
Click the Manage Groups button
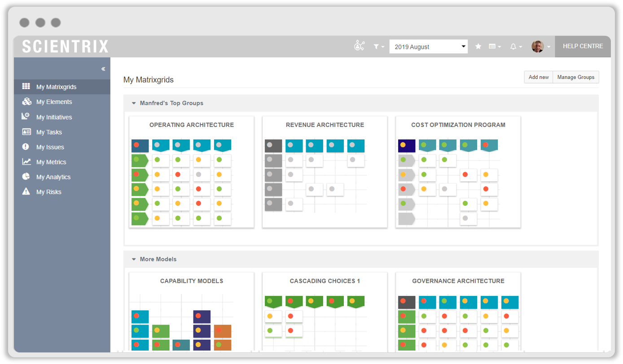point(576,77)
